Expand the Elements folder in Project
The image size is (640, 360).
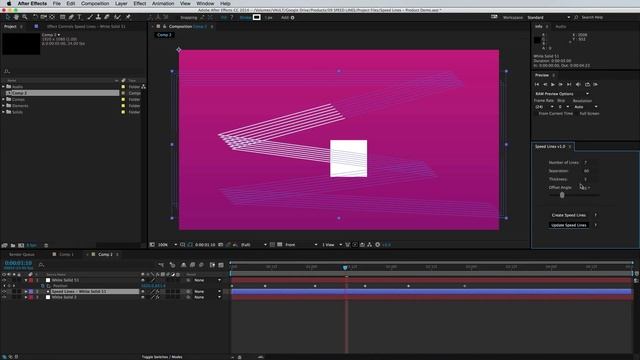click(3, 106)
